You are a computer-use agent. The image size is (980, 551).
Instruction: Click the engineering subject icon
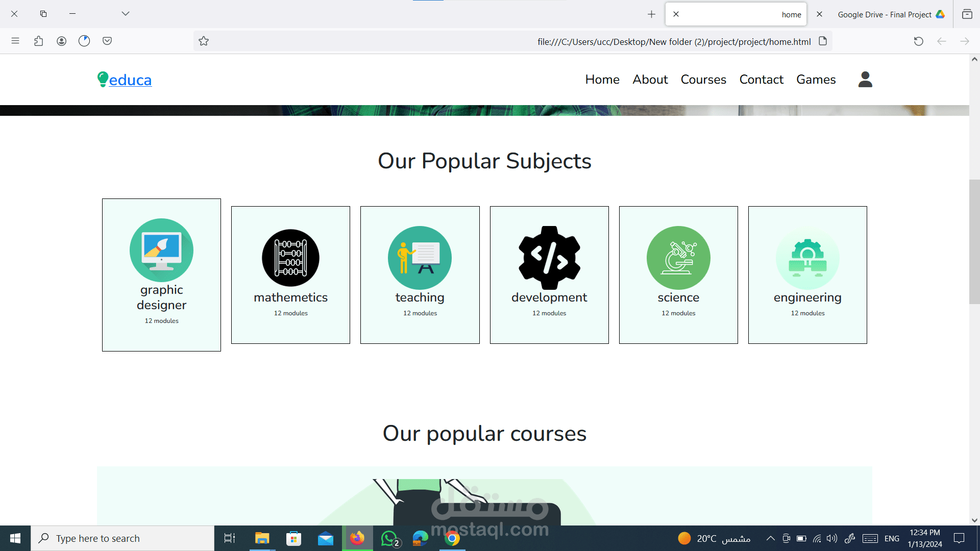(x=807, y=258)
